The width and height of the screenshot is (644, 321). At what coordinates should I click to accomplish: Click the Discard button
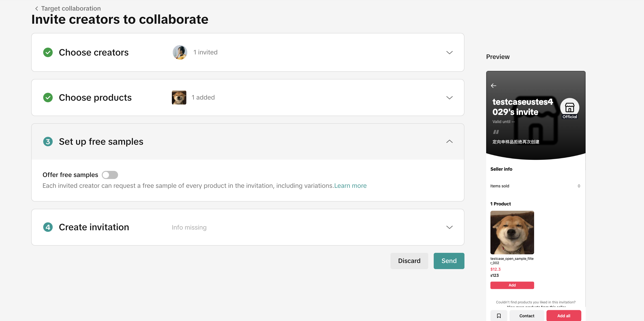(409, 261)
